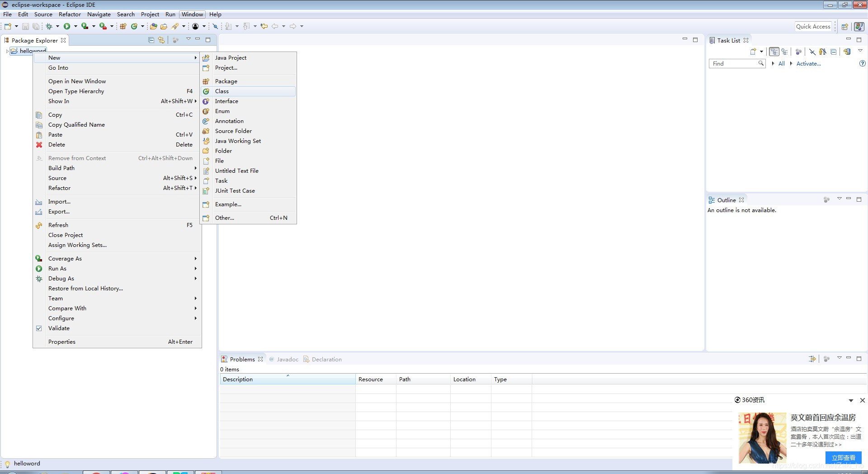
Task: Toggle Link with Editor in Package Explorer
Action: click(161, 40)
